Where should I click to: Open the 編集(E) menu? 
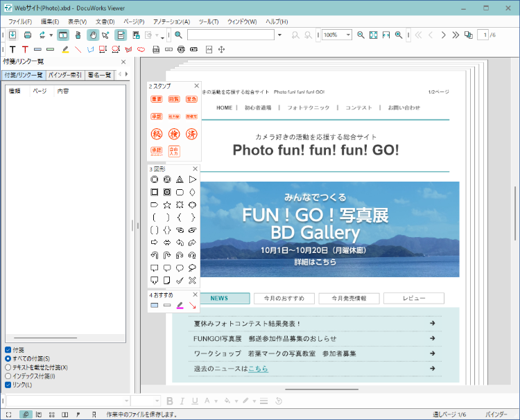(x=50, y=21)
